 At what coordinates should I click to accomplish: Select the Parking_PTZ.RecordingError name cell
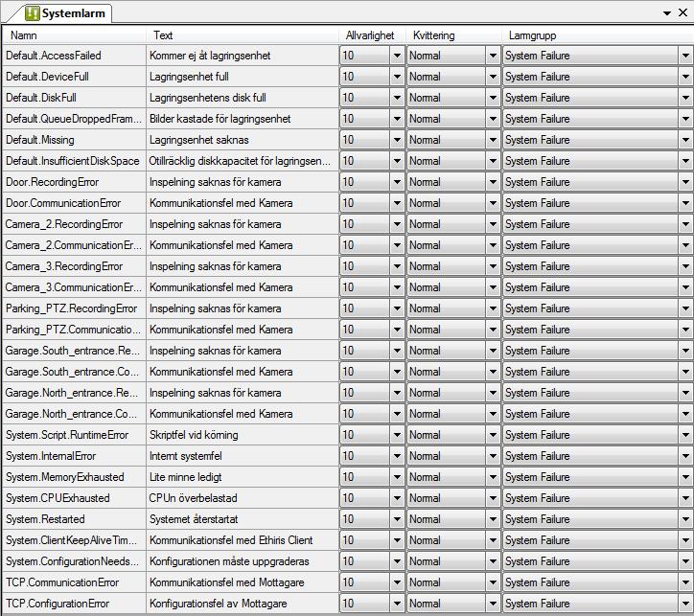[x=74, y=308]
